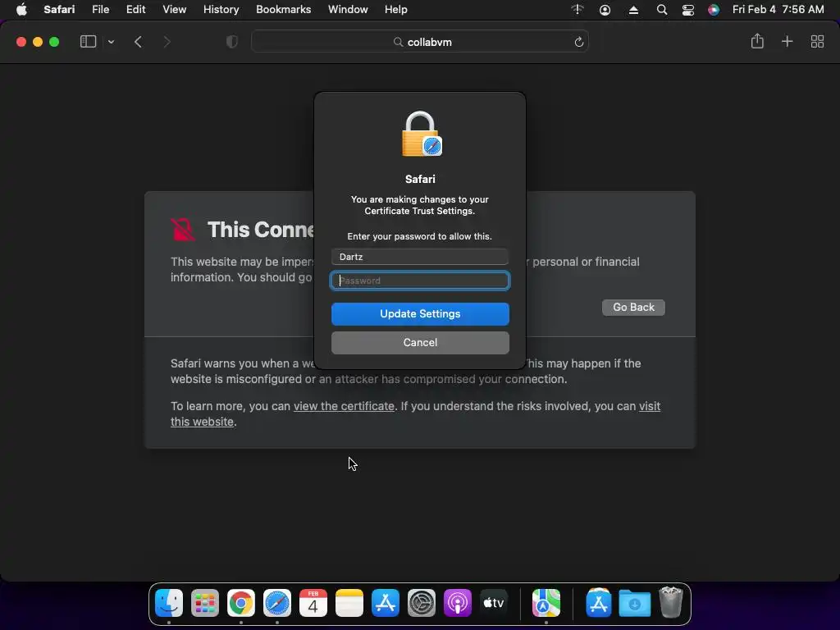Focus the Password field
Image resolution: width=840 pixels, height=630 pixels.
[x=420, y=281]
